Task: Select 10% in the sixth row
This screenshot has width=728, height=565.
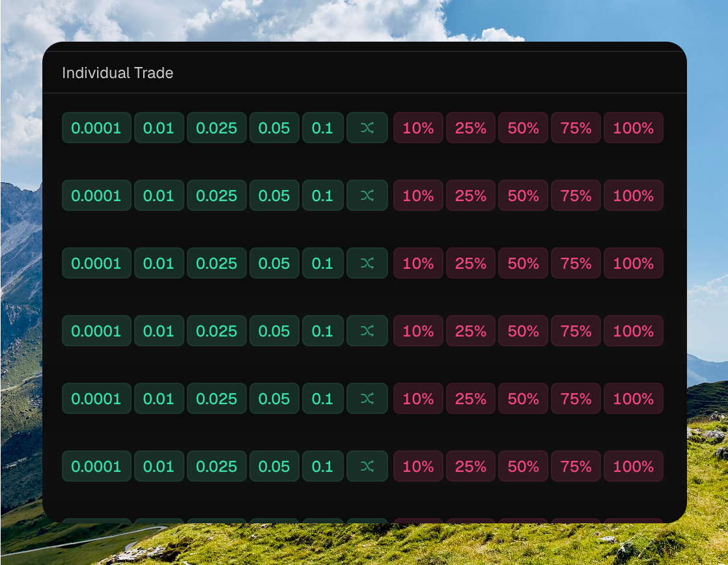Action: (418, 466)
